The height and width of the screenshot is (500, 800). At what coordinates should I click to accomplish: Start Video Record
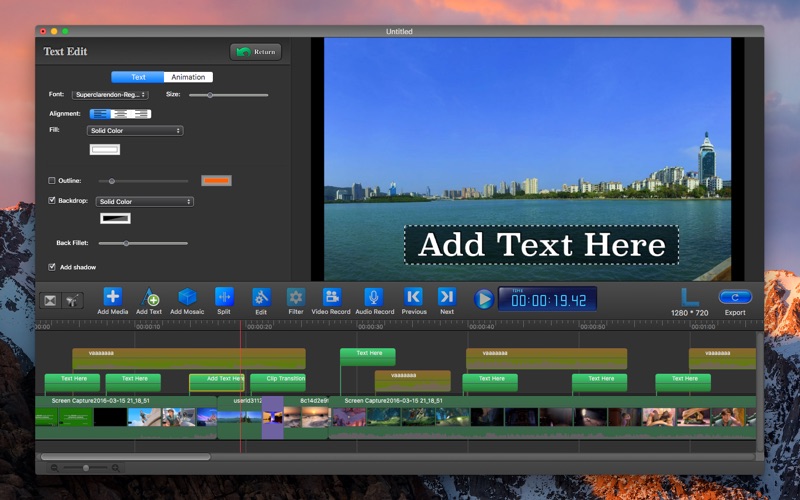coord(331,297)
